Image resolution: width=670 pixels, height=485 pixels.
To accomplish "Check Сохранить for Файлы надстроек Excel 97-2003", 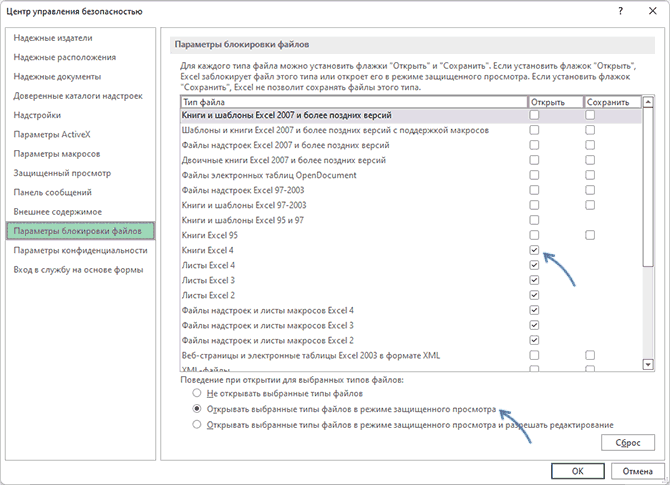I will coord(590,190).
